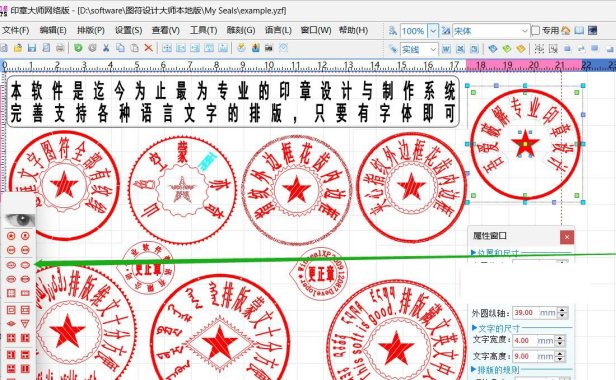Click the green shield check icon
Image resolution: width=616 pixels, height=380 pixels.
tap(78, 48)
